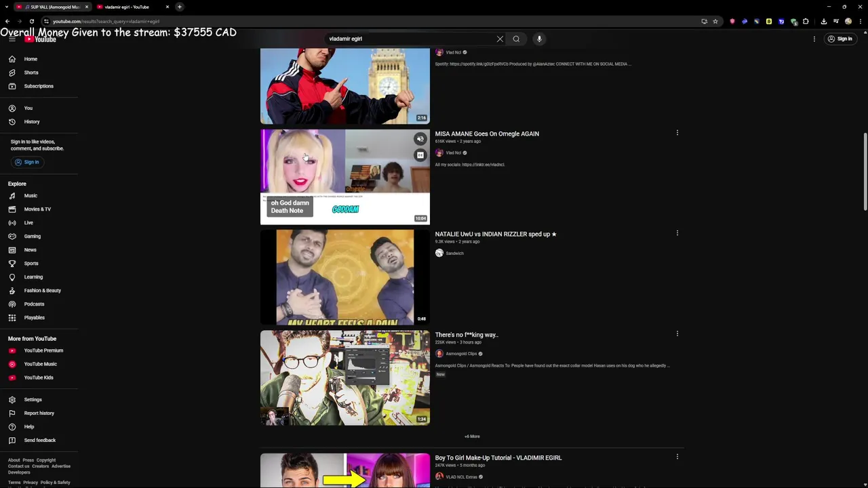Open more options for Boy To Girl Make-Up
Screen dimensions: 868x488
tap(677, 457)
